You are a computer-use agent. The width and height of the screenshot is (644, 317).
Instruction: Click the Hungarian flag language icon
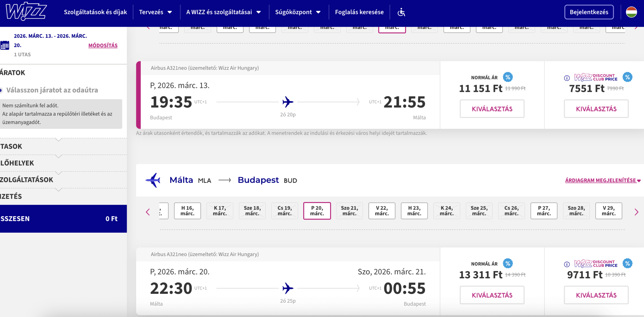click(631, 12)
